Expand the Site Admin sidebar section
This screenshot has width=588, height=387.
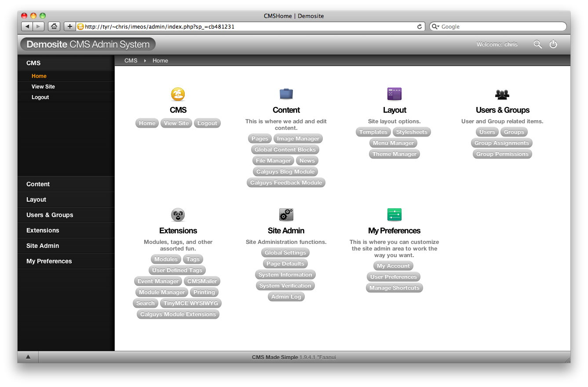coord(66,246)
